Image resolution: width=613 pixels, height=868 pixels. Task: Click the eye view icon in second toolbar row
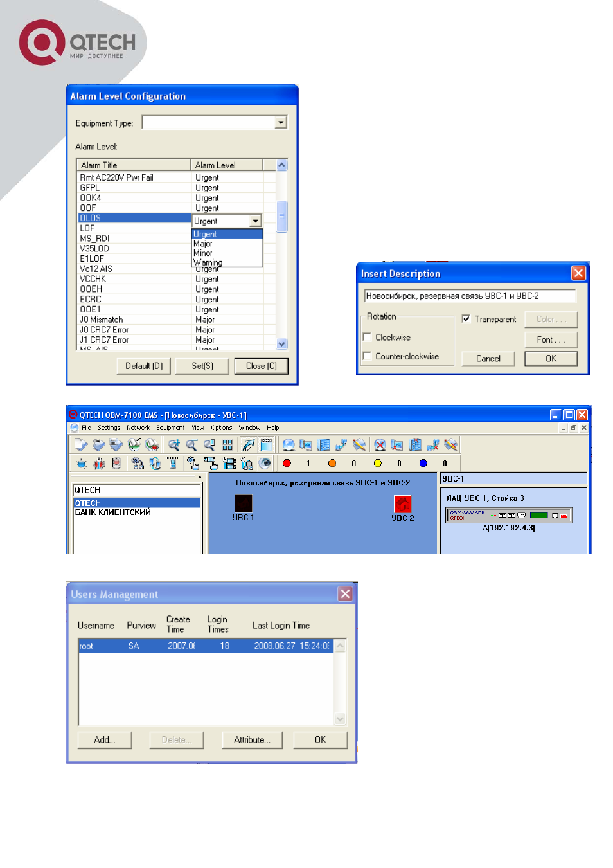(x=265, y=463)
